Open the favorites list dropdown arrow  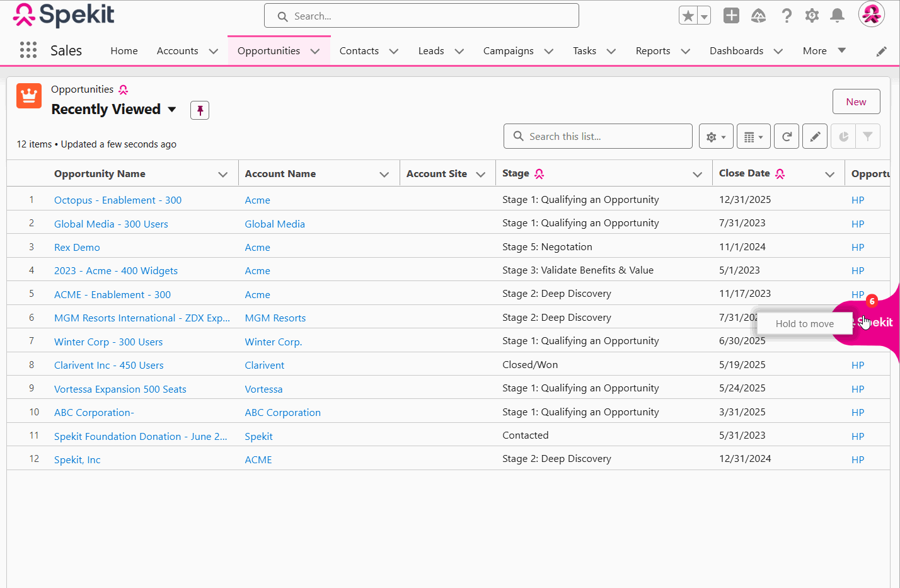pyautogui.click(x=704, y=16)
